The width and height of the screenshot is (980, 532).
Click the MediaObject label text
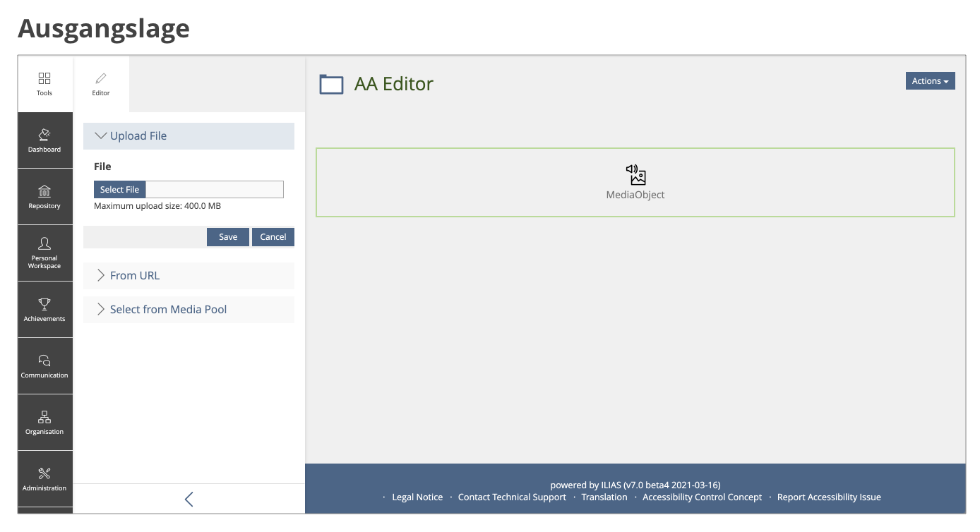click(x=635, y=195)
